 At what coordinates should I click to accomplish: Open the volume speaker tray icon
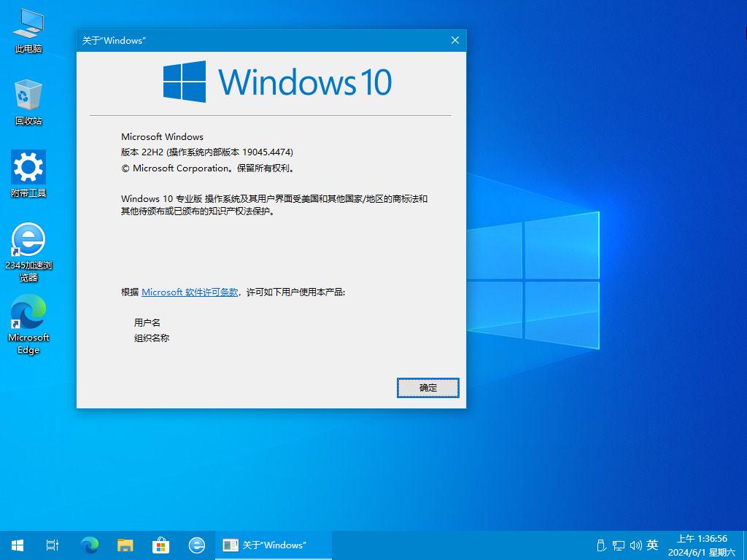[x=635, y=545]
